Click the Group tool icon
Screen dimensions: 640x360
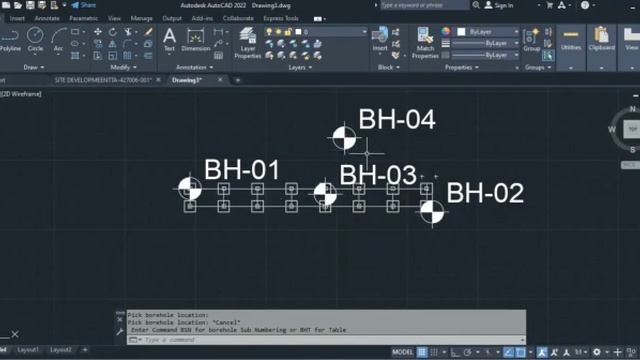[x=531, y=40]
